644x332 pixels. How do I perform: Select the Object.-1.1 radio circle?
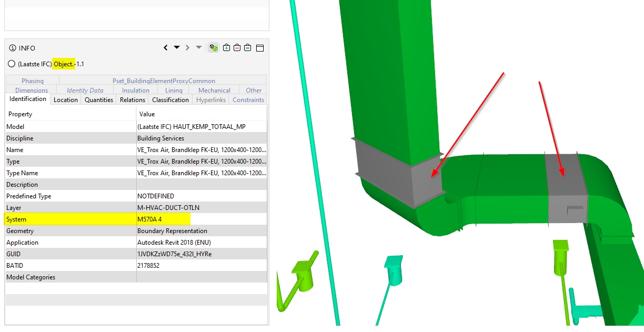pyautogui.click(x=12, y=64)
